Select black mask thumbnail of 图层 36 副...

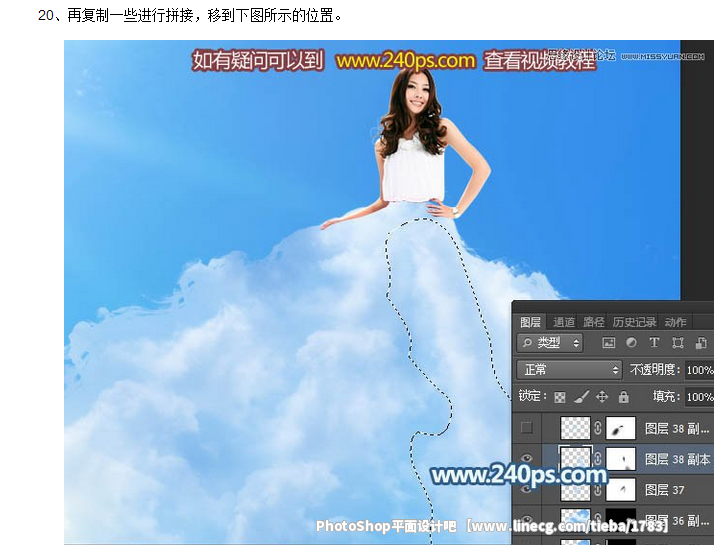pyautogui.click(x=620, y=520)
